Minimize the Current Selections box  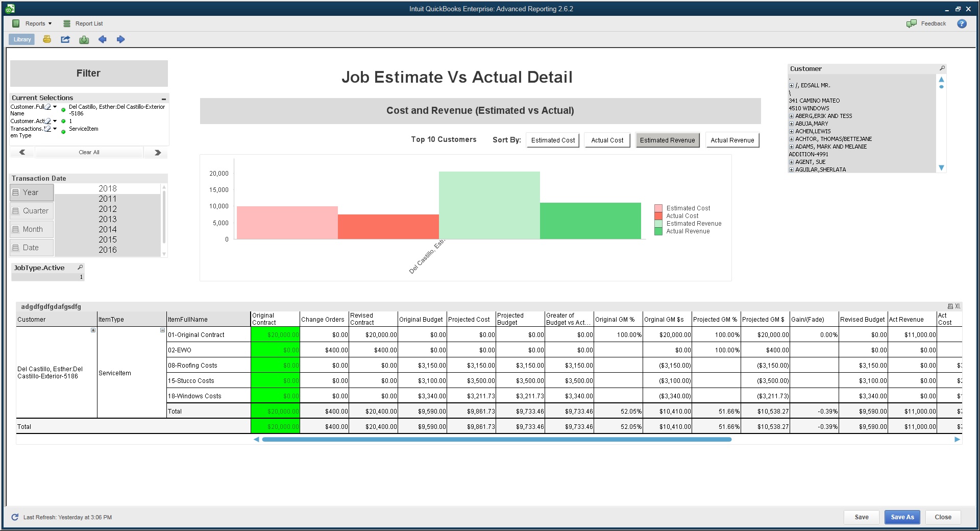(164, 99)
